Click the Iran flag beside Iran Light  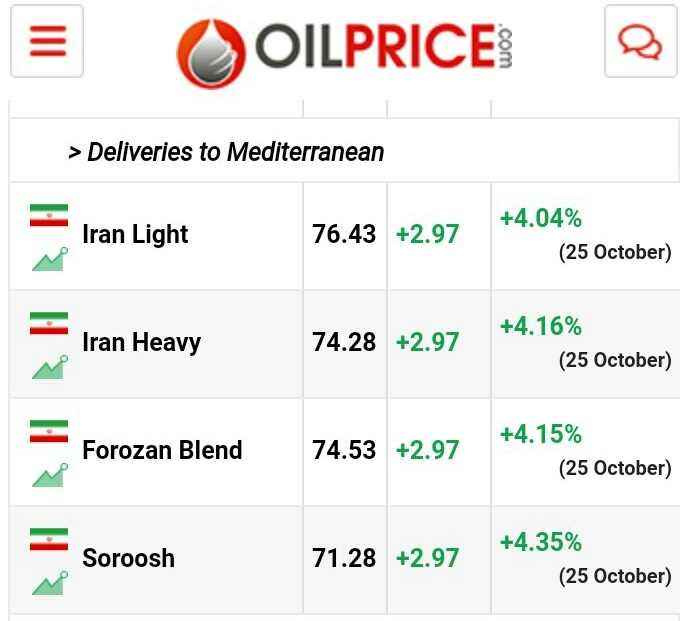49,215
